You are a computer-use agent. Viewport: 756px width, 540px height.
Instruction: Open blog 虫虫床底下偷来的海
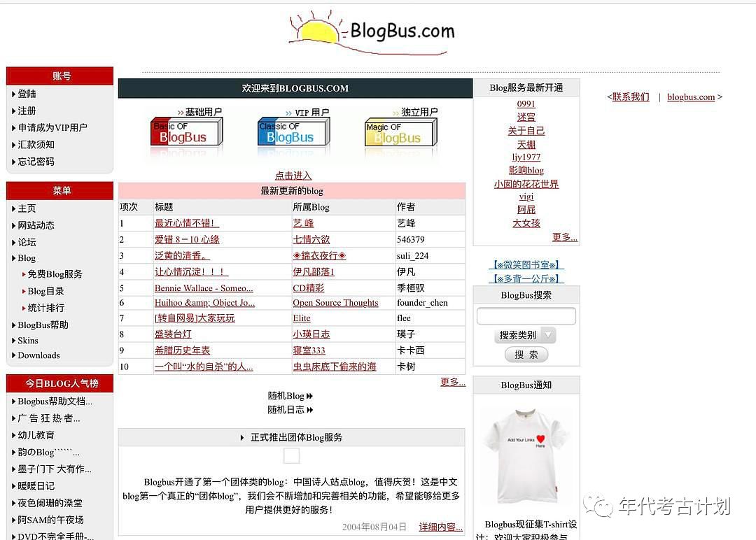tap(334, 367)
